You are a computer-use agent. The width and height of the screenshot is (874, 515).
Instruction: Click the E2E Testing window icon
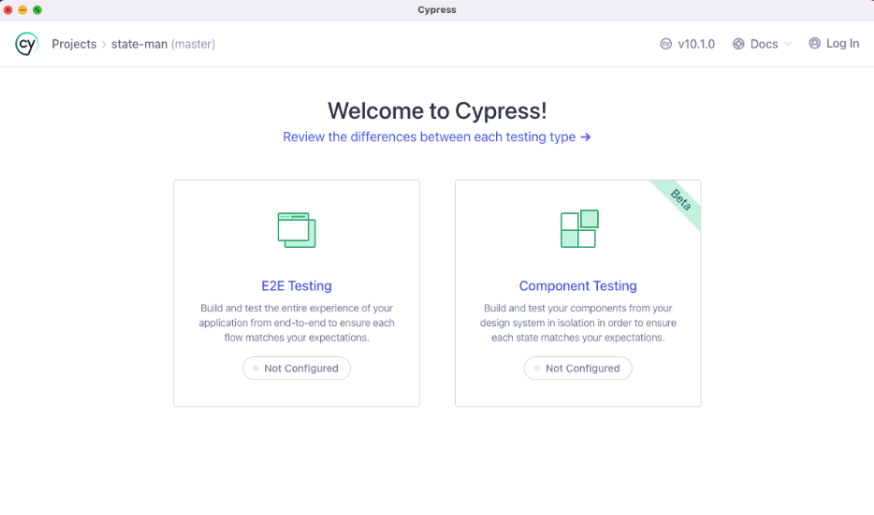(297, 230)
